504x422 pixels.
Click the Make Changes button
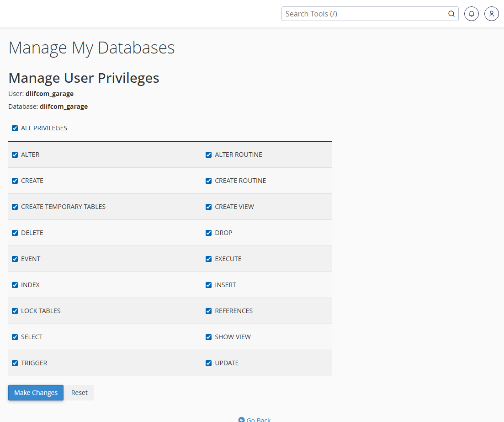36,393
